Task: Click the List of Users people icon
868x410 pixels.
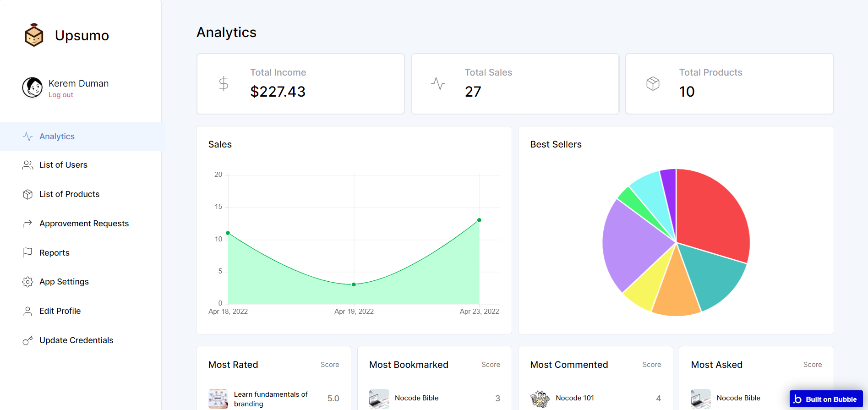Action: [27, 165]
